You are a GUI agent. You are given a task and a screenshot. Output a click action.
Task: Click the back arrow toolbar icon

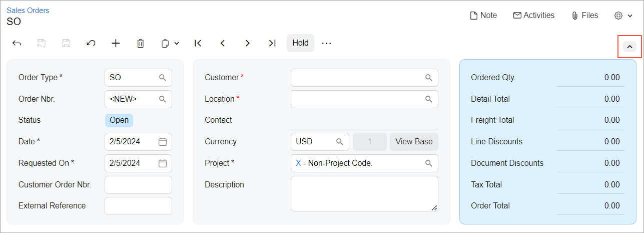coord(17,43)
